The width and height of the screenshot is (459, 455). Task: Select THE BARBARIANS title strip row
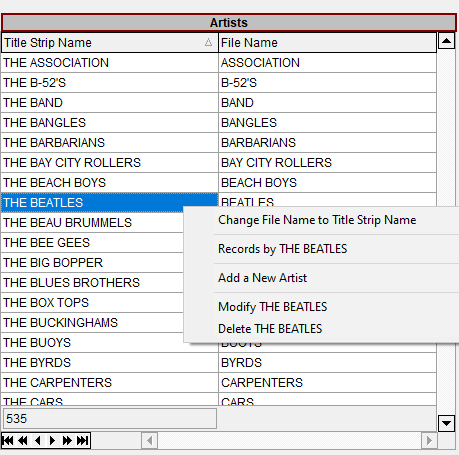point(110,143)
